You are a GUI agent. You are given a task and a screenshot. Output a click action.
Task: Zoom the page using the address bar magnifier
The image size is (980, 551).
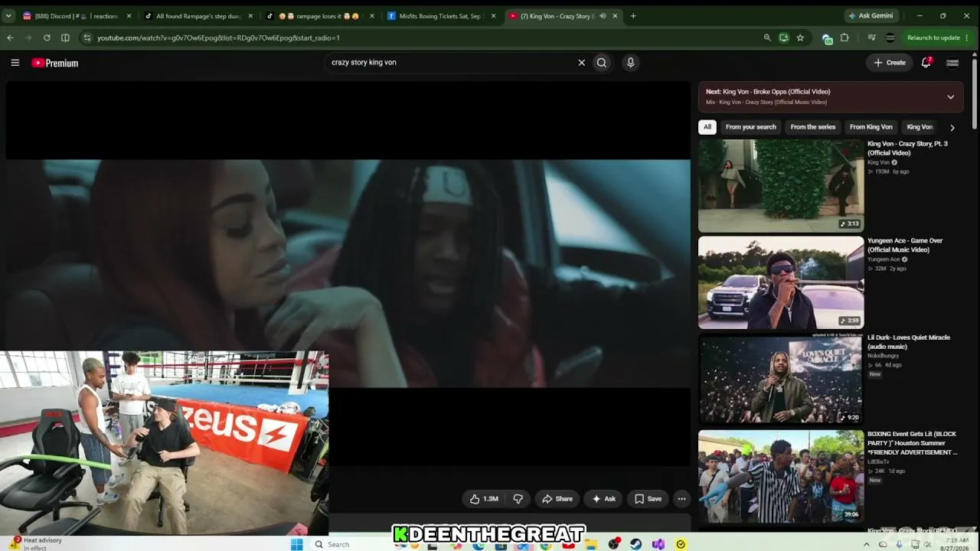click(767, 37)
